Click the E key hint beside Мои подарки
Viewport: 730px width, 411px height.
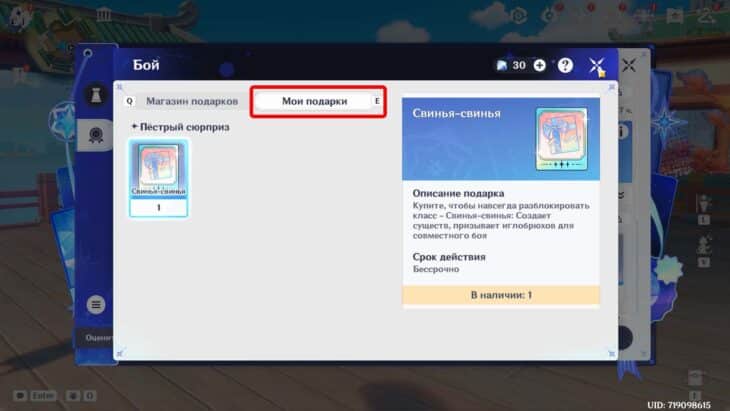(x=377, y=101)
